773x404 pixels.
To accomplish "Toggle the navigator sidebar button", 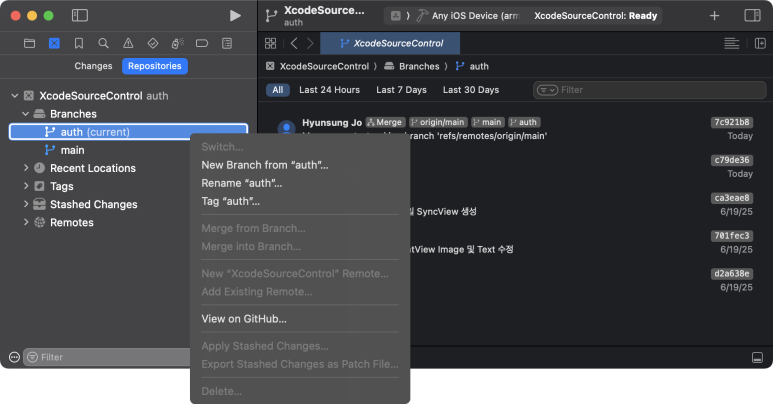I will tap(79, 15).
